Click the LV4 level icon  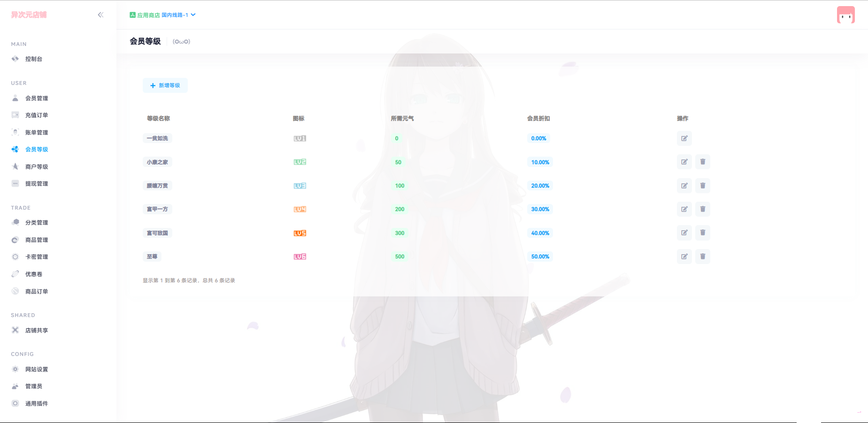[x=300, y=209]
